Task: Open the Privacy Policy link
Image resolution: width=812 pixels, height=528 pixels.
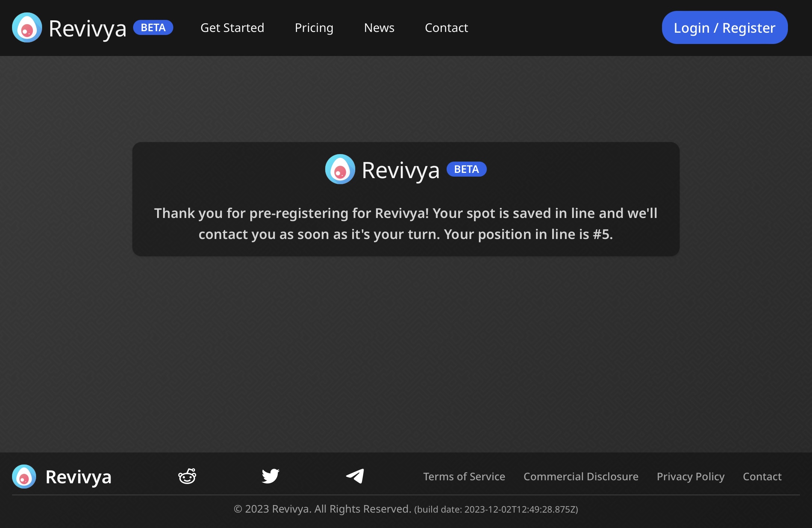Action: [x=691, y=477]
